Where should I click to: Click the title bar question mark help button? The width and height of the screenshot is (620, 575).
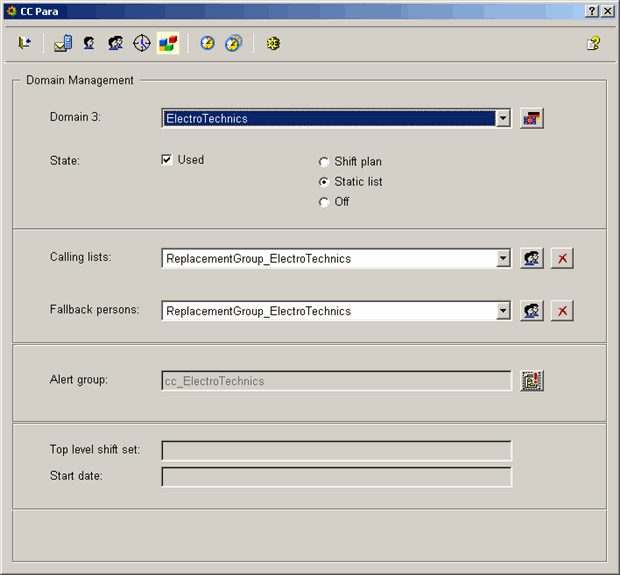(592, 10)
